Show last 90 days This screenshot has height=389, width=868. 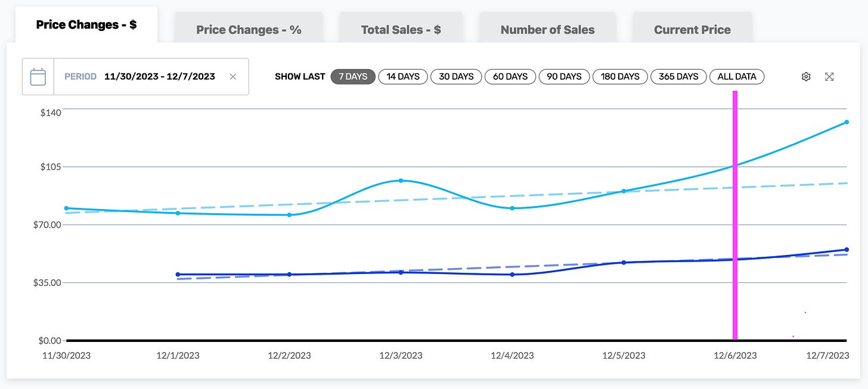click(x=564, y=76)
